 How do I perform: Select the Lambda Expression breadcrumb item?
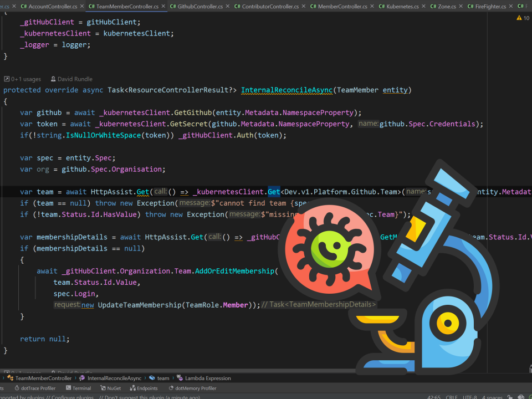point(208,378)
